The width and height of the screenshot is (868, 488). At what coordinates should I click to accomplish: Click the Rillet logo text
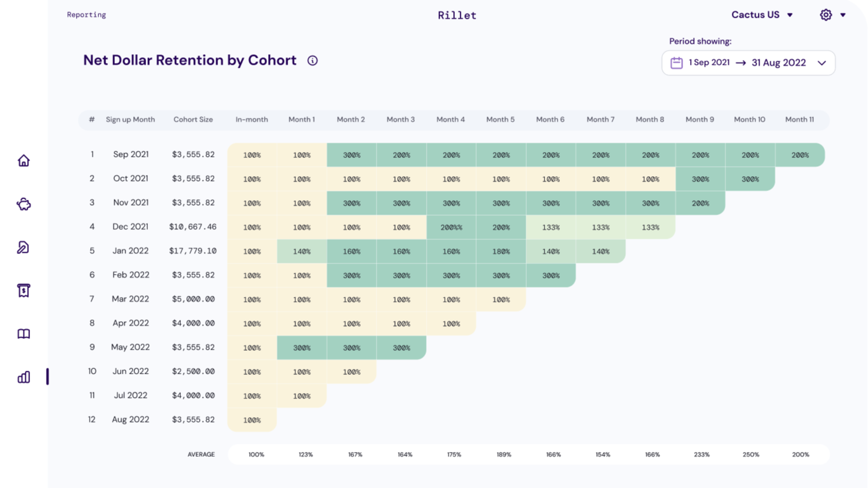pos(457,15)
